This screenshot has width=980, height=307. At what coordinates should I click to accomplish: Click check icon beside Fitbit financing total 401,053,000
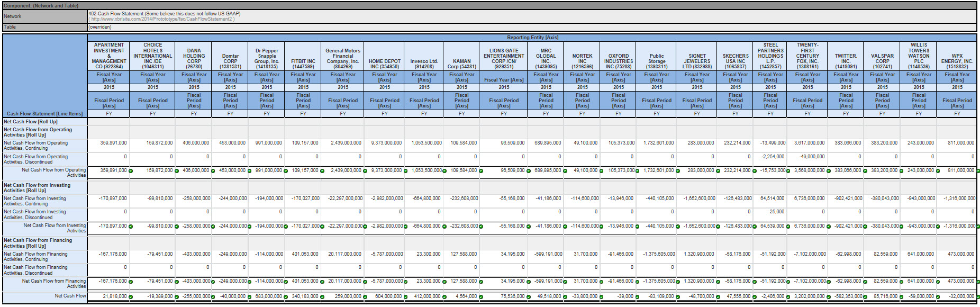(322, 282)
